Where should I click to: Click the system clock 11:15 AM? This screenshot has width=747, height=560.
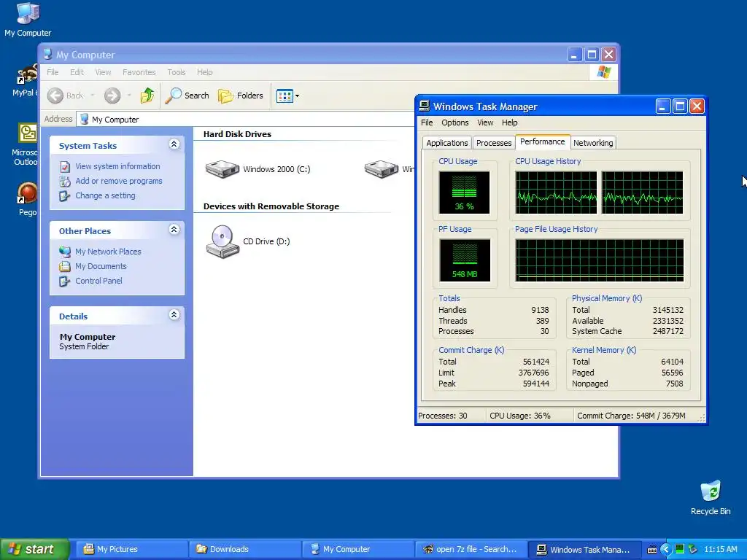point(720,550)
